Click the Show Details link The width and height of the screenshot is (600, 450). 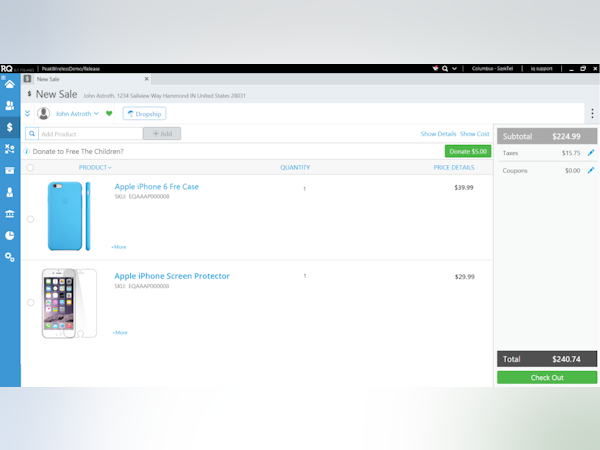pos(438,134)
